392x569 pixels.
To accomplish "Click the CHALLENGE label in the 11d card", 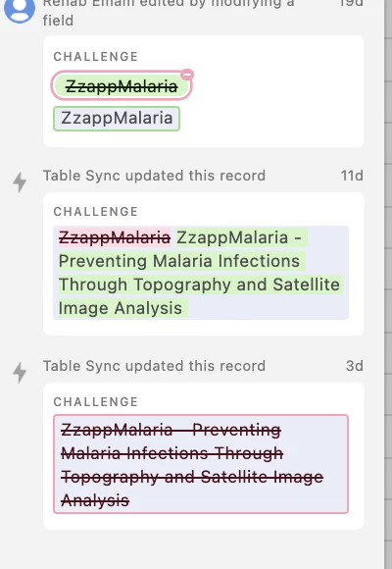I will (96, 212).
